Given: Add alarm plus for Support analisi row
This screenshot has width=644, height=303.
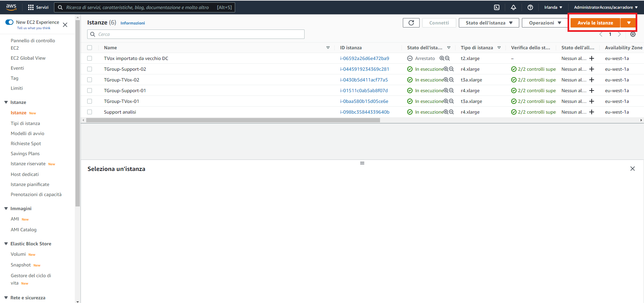Looking at the screenshot, I should coord(592,112).
